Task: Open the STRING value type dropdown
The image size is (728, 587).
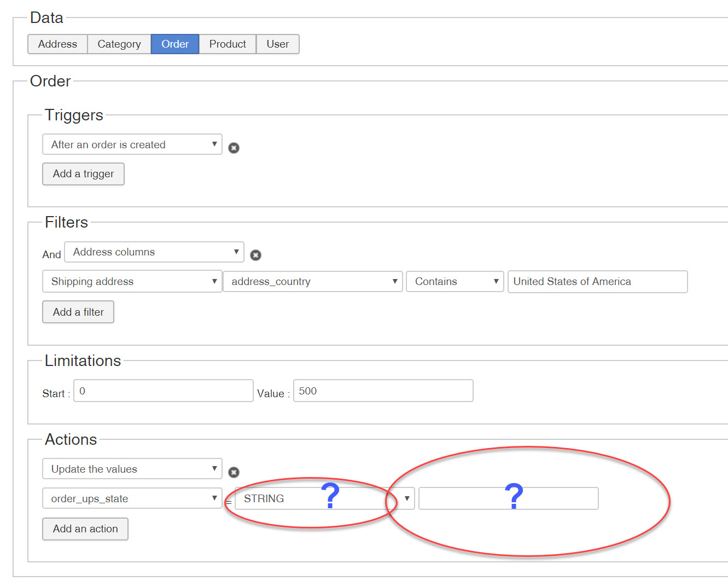Action: [x=324, y=498]
